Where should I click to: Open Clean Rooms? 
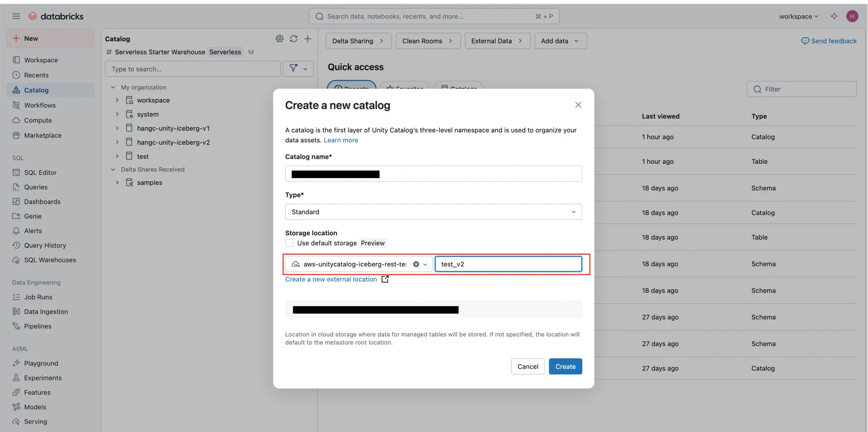[x=428, y=41]
